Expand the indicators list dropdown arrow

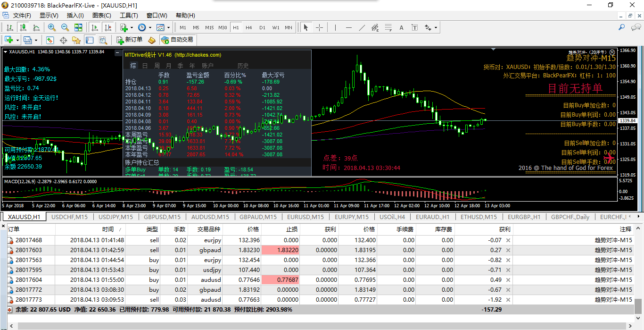coord(132,27)
